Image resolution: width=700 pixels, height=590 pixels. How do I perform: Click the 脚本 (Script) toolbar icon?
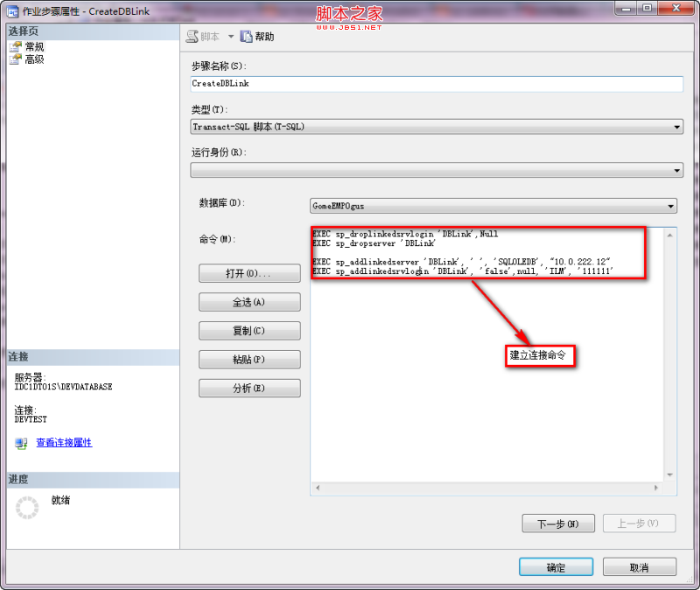click(191, 36)
